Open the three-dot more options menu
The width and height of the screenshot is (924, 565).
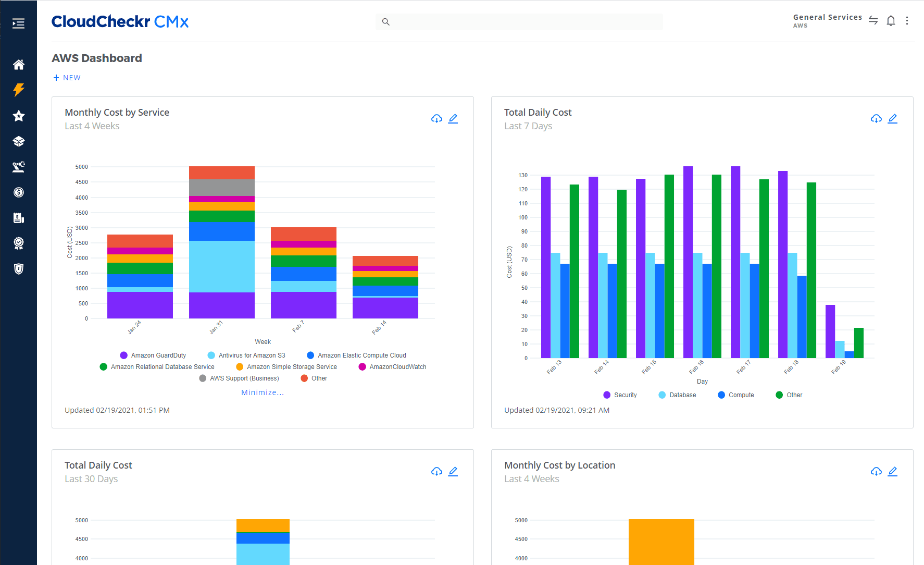pos(907,21)
